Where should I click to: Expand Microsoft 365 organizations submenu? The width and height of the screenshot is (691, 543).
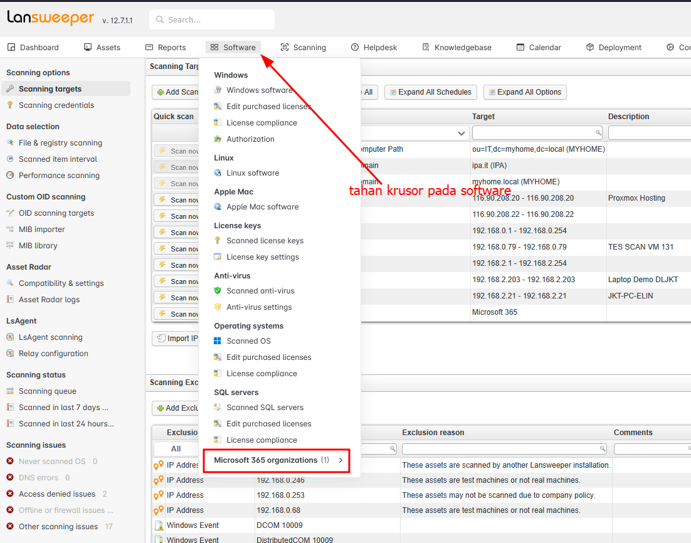[277, 460]
